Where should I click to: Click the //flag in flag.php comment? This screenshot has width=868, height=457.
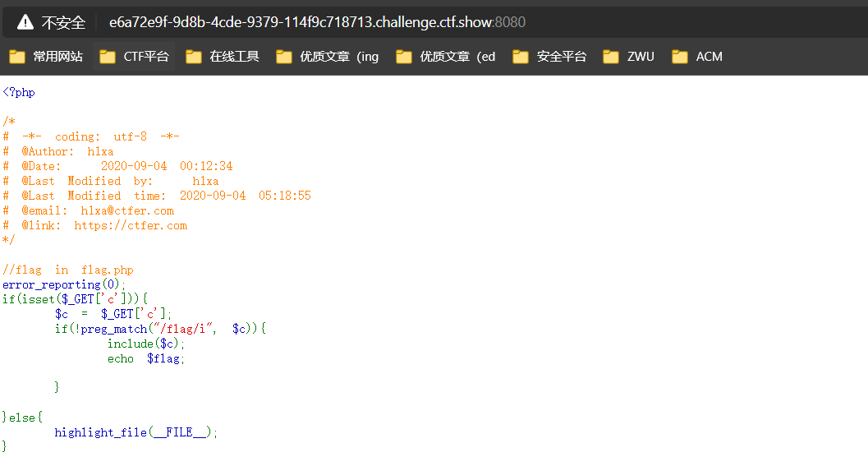tap(68, 270)
